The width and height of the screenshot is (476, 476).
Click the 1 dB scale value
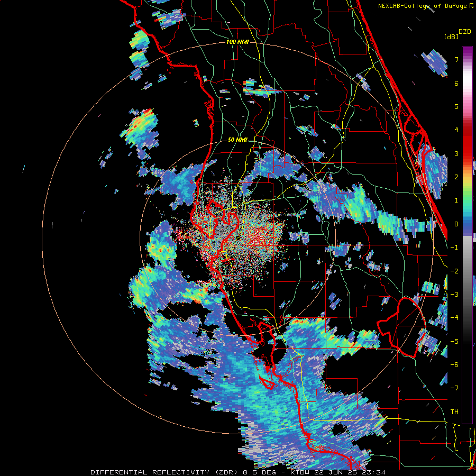(456, 200)
